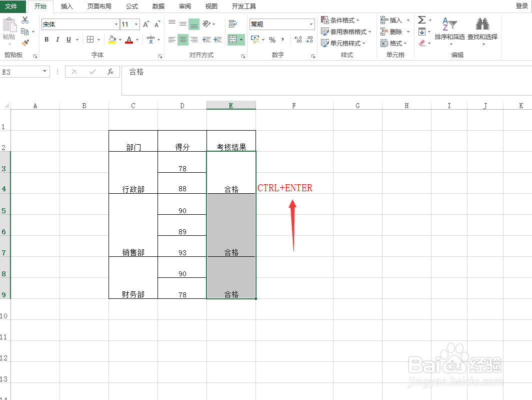Click increase indent icon
Viewport: 532px width, 400px height.
pyautogui.click(x=217, y=40)
